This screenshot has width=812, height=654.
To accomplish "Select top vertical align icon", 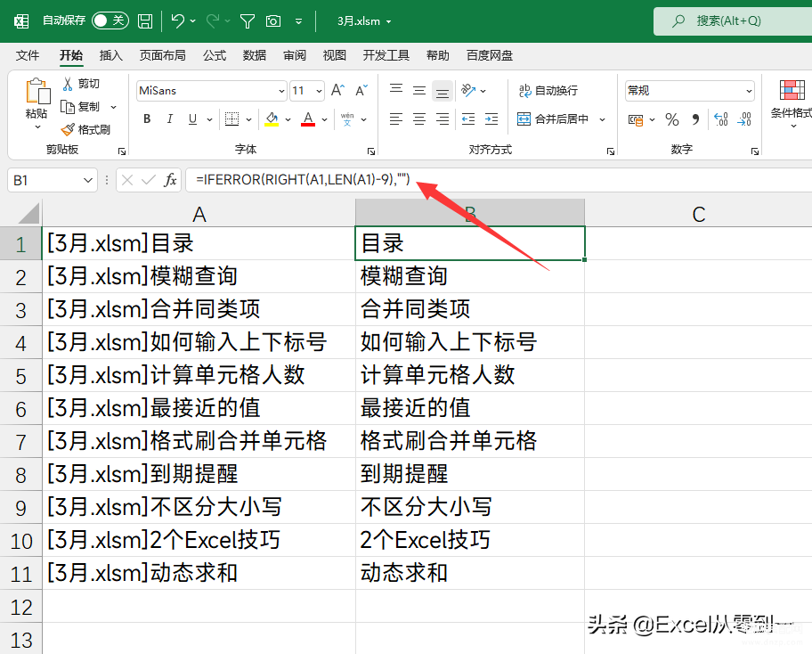I will coord(396,90).
